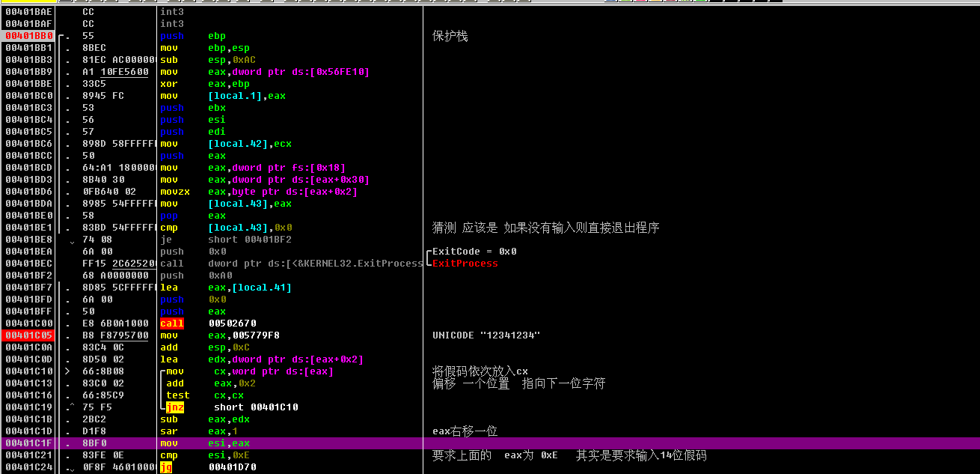Click the 保护栈 comment text

click(450, 36)
